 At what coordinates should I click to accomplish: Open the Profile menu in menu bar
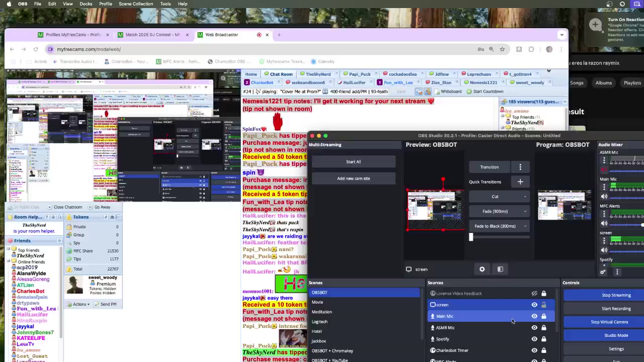point(106,4)
